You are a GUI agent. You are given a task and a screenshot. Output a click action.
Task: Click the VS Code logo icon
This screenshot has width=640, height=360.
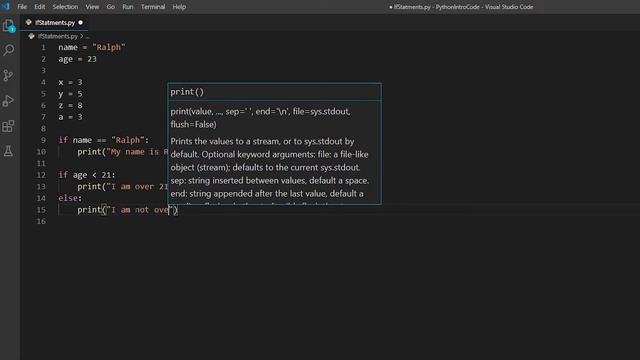coord(6,7)
